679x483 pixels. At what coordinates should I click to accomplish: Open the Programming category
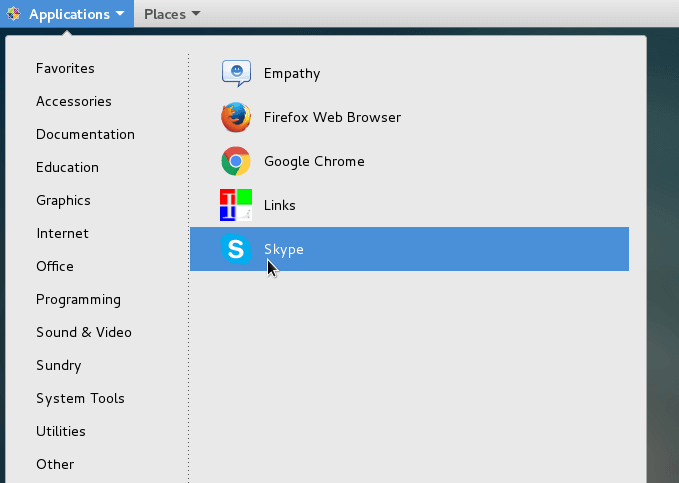coord(78,299)
